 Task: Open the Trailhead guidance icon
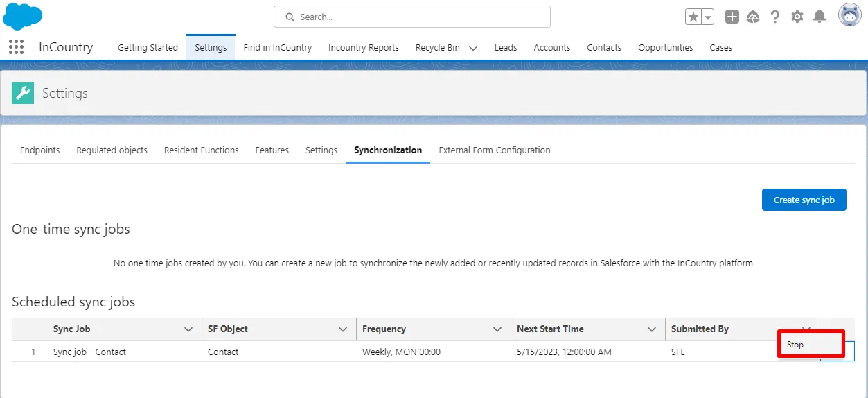(753, 17)
